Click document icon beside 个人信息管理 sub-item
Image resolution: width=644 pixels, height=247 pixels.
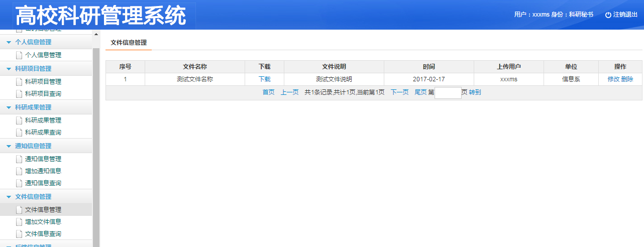(19, 55)
